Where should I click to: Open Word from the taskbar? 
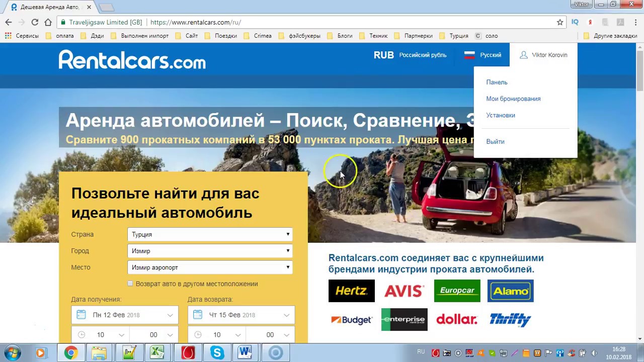pyautogui.click(x=245, y=353)
